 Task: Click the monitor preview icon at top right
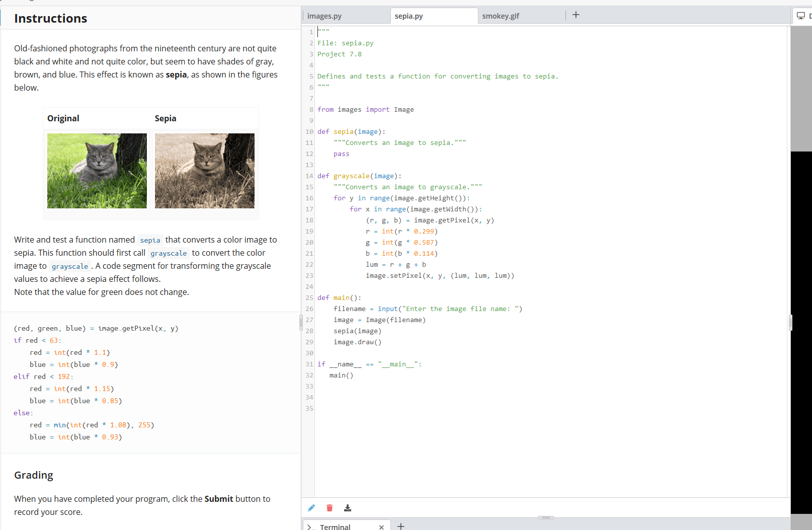click(800, 15)
